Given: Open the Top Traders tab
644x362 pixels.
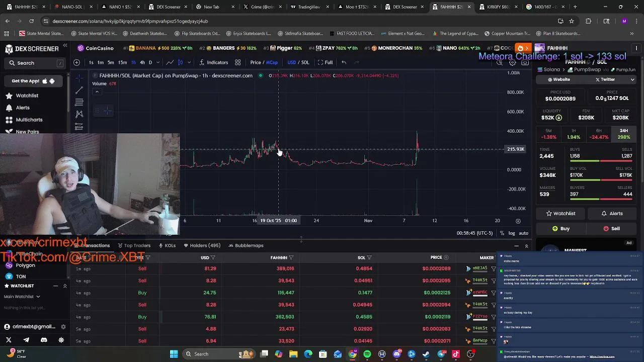Looking at the screenshot, I should [x=134, y=245].
